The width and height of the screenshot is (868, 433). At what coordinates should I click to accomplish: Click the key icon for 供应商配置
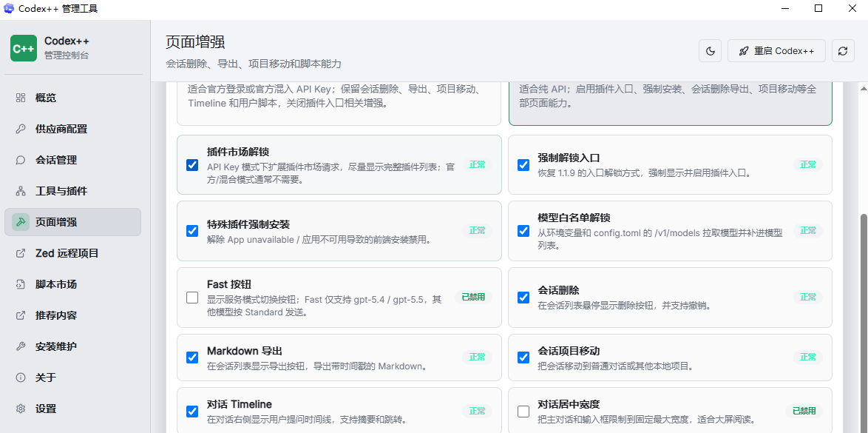tap(21, 130)
